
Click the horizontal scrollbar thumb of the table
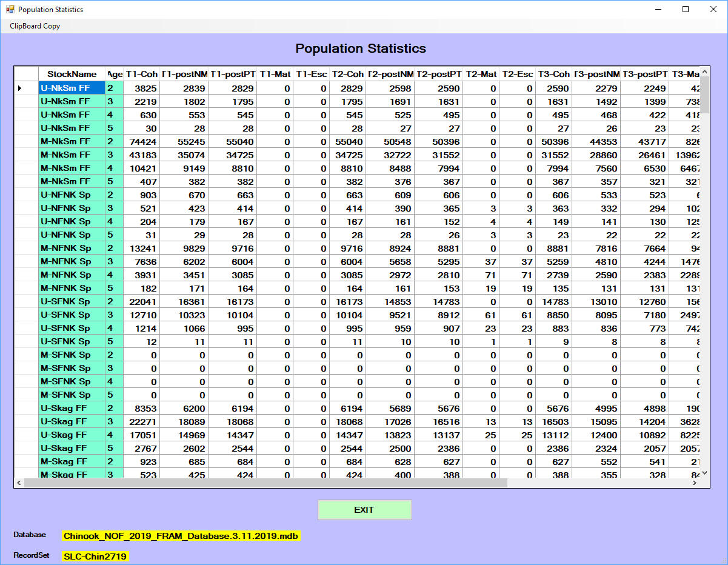[265, 483]
